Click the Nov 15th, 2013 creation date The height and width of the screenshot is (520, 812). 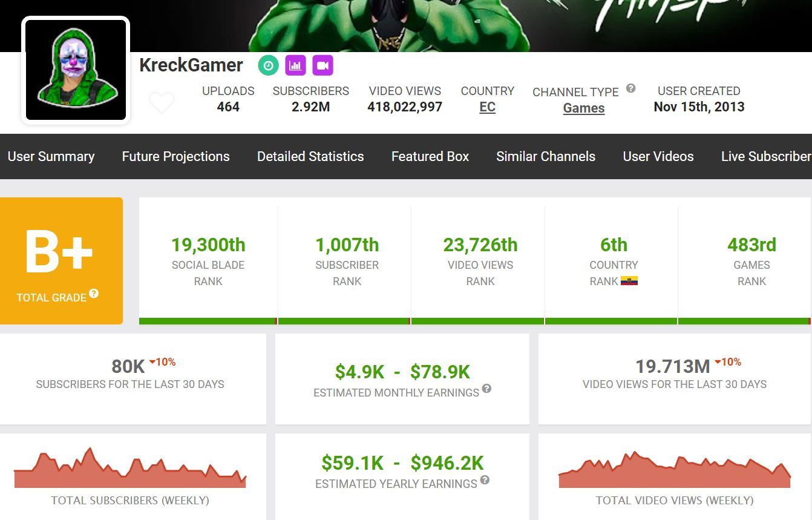[699, 107]
